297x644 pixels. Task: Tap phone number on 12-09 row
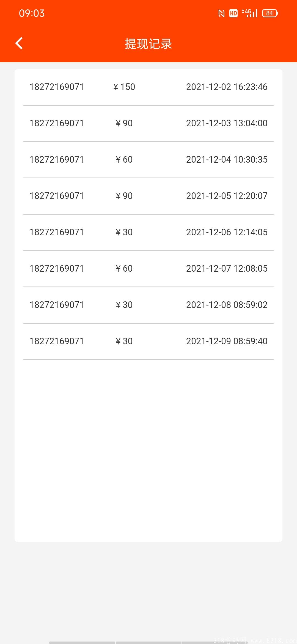coord(57,341)
